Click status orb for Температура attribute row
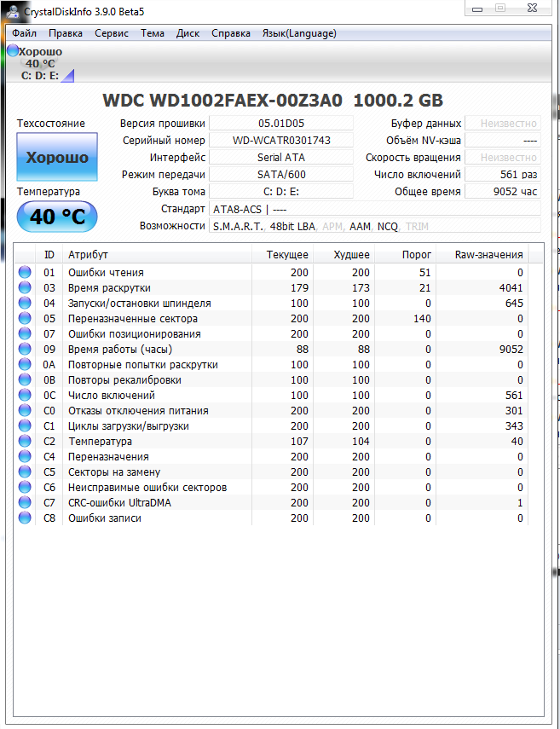 (25, 442)
